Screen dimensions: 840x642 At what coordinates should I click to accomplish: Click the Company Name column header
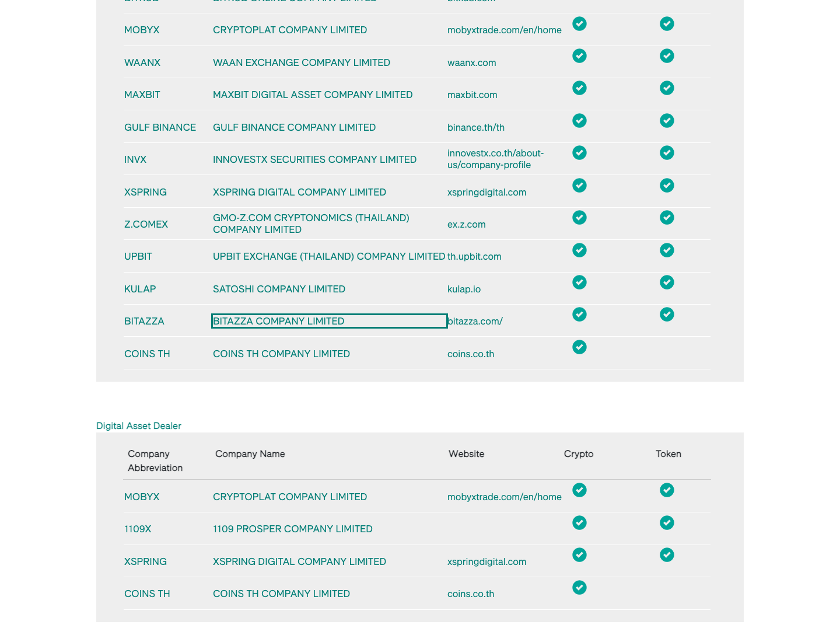click(250, 453)
